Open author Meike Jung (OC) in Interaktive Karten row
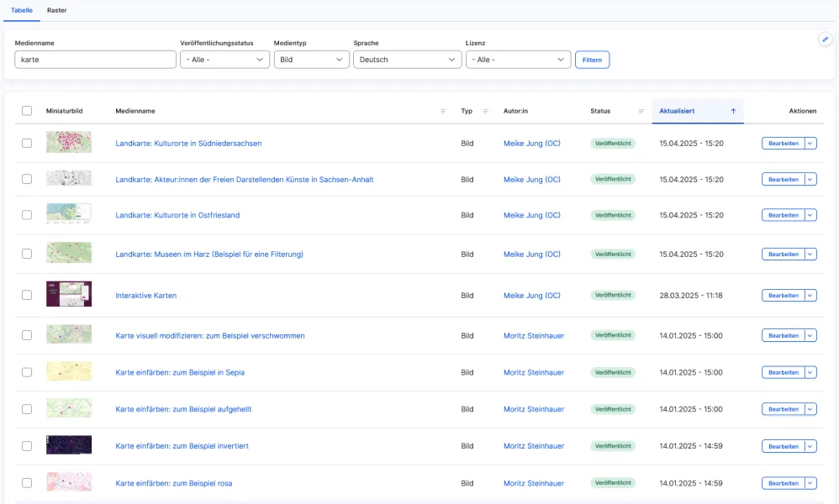 pos(532,295)
